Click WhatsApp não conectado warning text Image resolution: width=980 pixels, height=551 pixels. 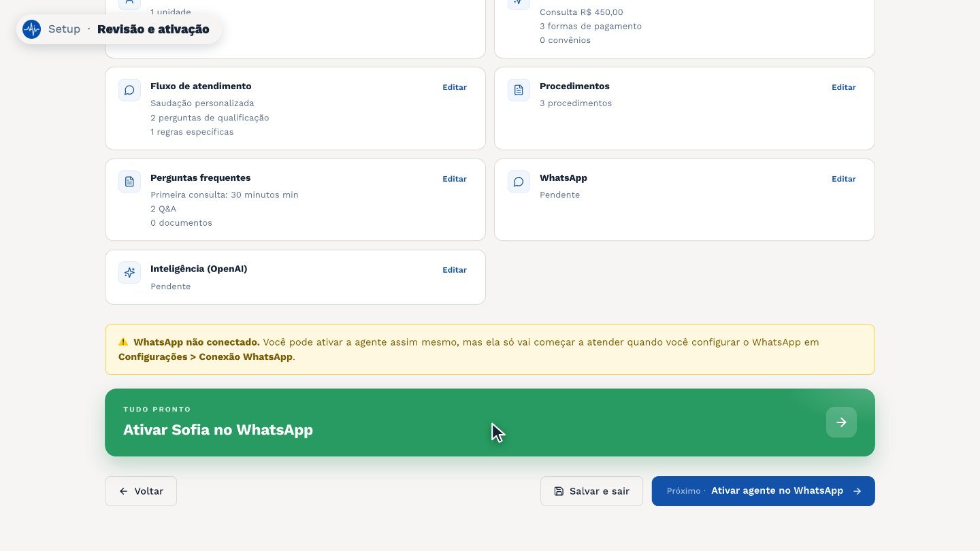pos(197,342)
